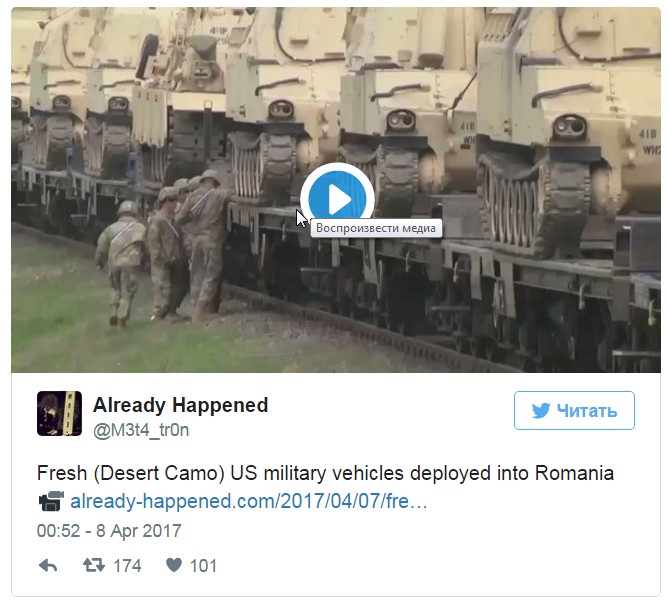669x608 pixels.
Task: Click the Воспроизвести медиа tooltip
Action: [x=376, y=228]
